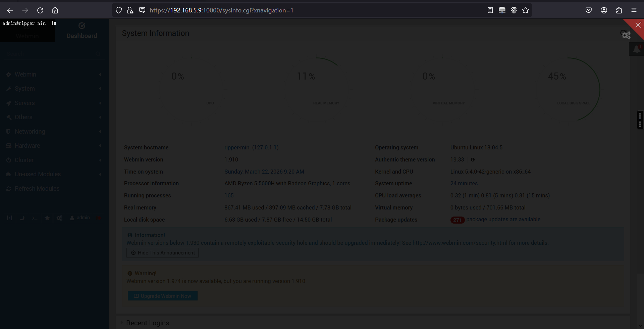Click the Virtual Memory 0% gauge
Image resolution: width=644 pixels, height=329 pixels.
coord(442,90)
